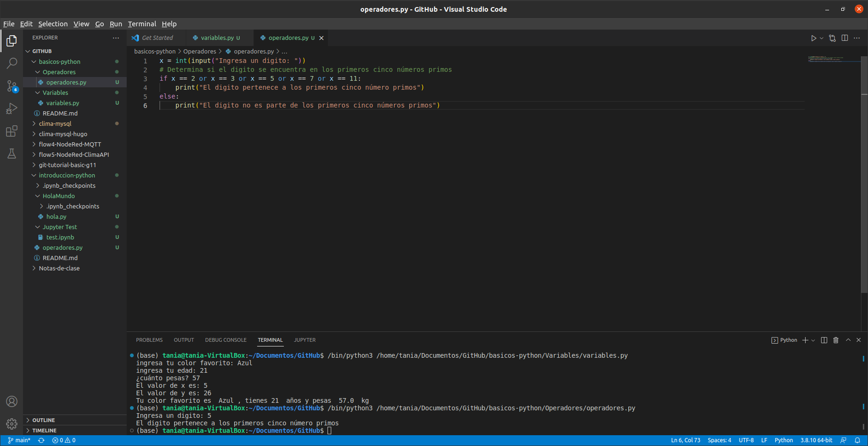Open the Terminal menu
This screenshot has height=446, width=868.
[x=142, y=23]
